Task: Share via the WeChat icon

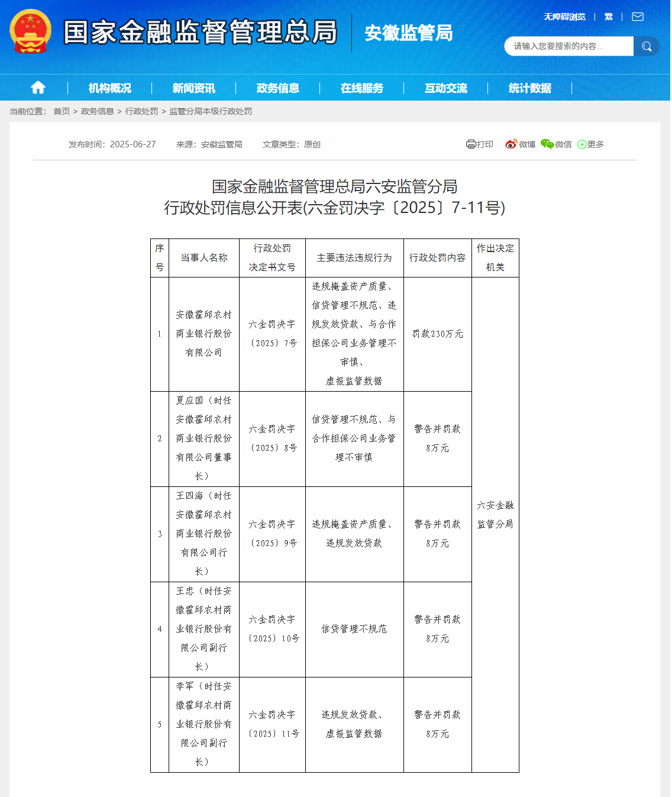Action: click(x=547, y=144)
